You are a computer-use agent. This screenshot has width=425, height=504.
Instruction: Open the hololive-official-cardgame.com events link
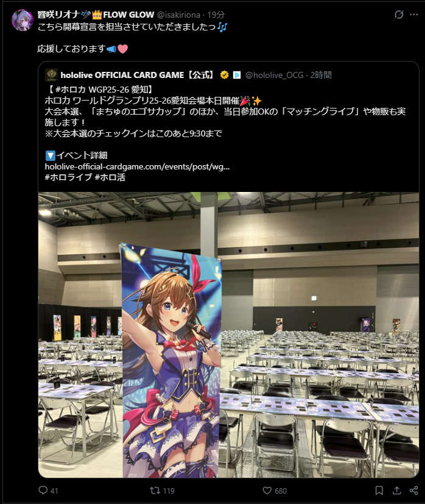[137, 166]
